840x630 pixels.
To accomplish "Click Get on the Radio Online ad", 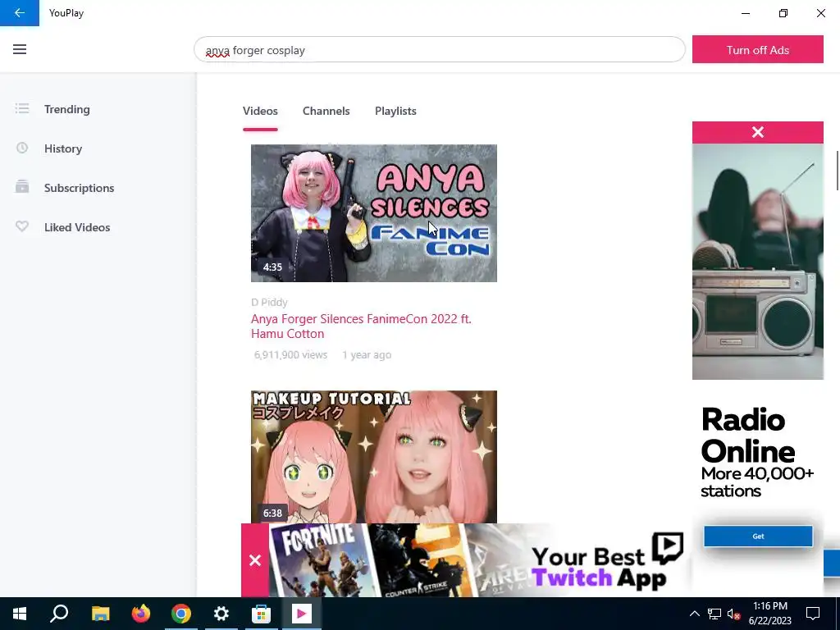I will point(758,536).
